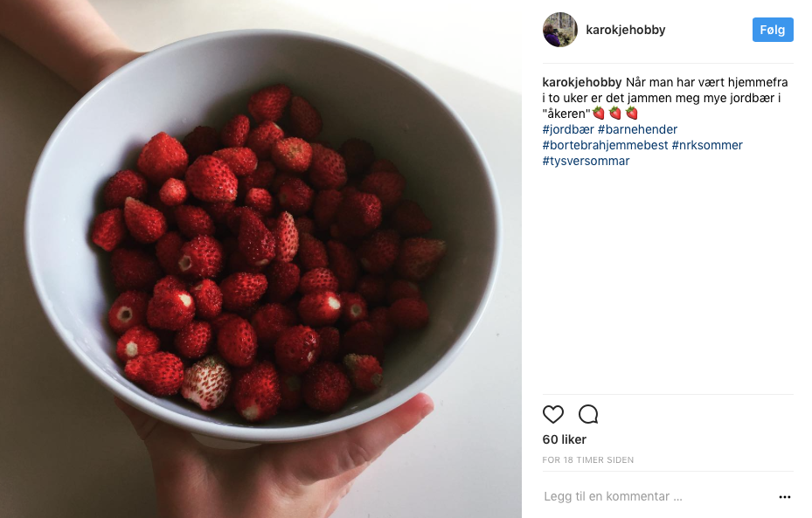This screenshot has height=518, width=812.
Task: Click karokjehobby's round profile avatar
Action: pyautogui.click(x=559, y=30)
